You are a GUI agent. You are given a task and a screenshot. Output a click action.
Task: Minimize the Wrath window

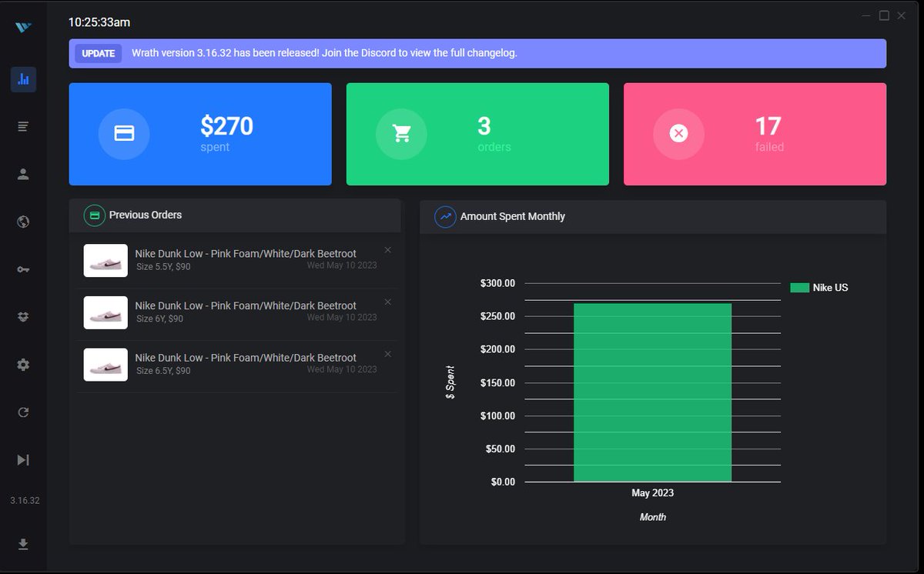coord(867,15)
